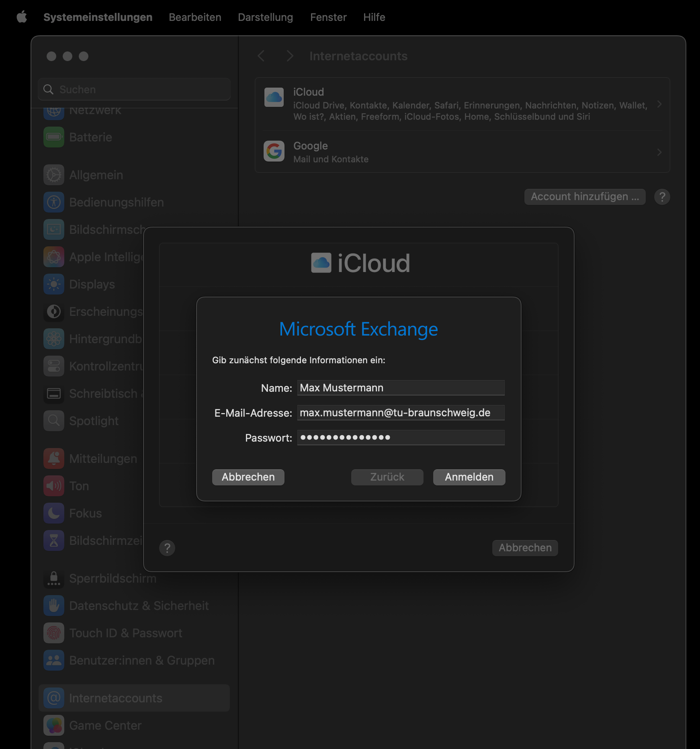This screenshot has width=700, height=749.
Task: Select the Hintergrundbild flower icon
Action: click(54, 339)
